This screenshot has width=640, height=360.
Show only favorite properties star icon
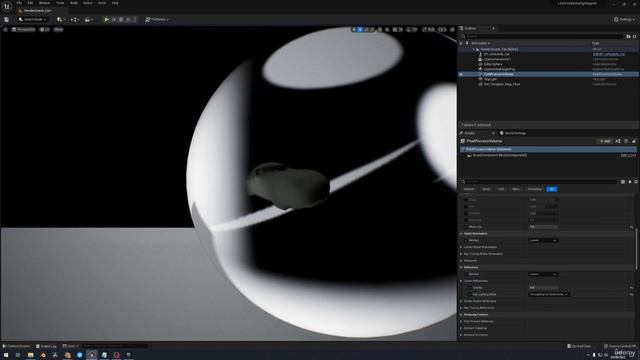click(x=630, y=182)
